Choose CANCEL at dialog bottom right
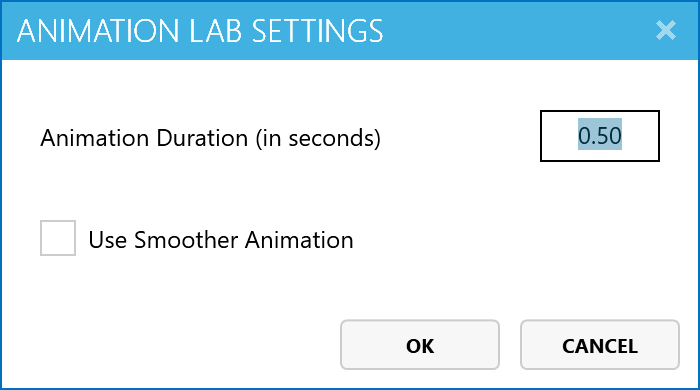700x390 pixels. (x=600, y=344)
